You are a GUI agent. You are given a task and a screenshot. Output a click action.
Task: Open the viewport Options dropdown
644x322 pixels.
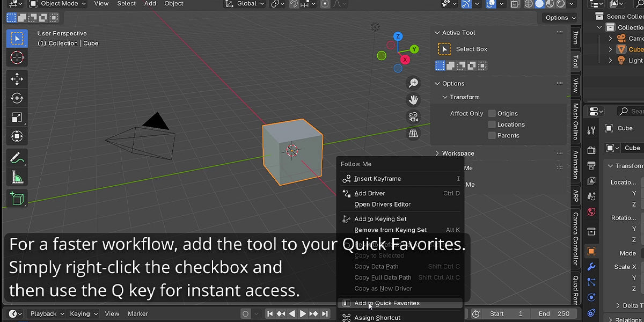[x=560, y=18]
